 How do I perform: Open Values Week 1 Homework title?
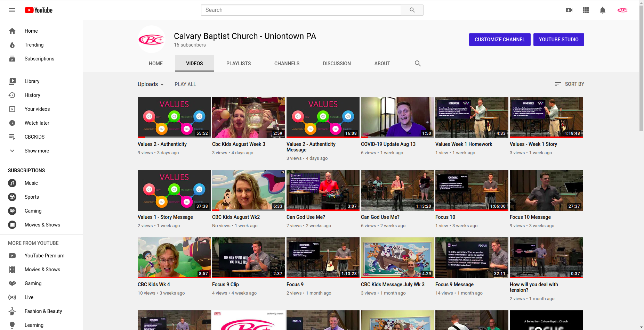[464, 144]
